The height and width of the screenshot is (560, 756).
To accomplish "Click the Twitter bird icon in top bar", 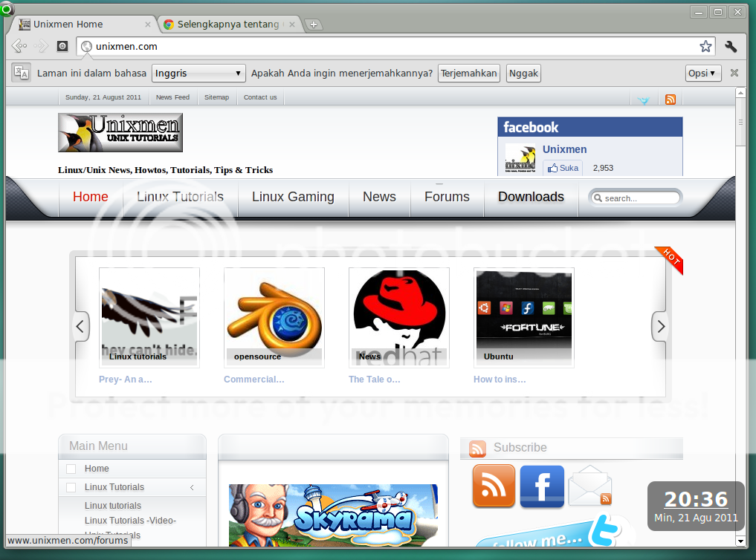I will pos(643,100).
